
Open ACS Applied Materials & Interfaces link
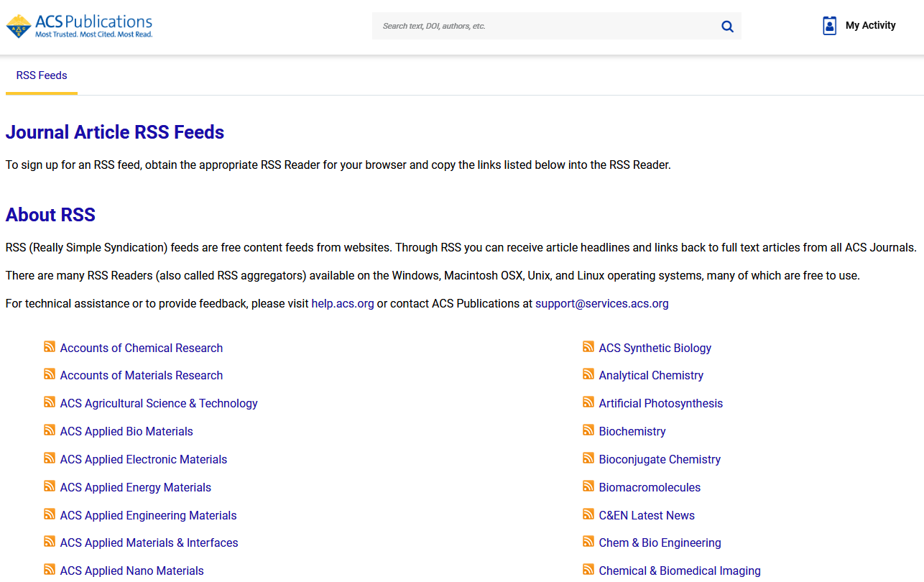click(x=149, y=542)
